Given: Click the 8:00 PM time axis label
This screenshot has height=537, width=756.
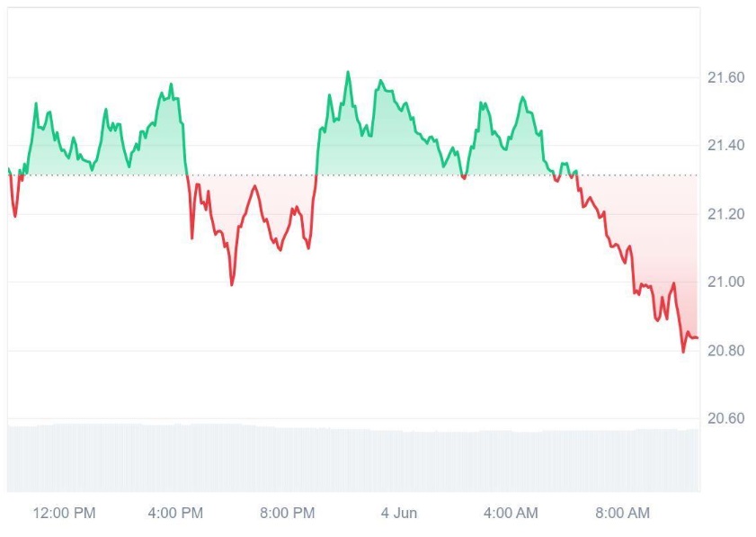Looking at the screenshot, I should (287, 514).
